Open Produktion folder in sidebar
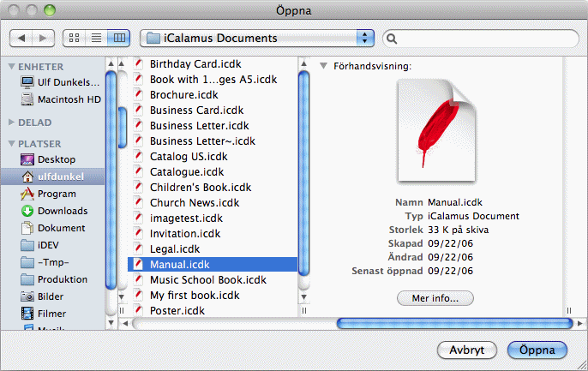 click(52, 279)
